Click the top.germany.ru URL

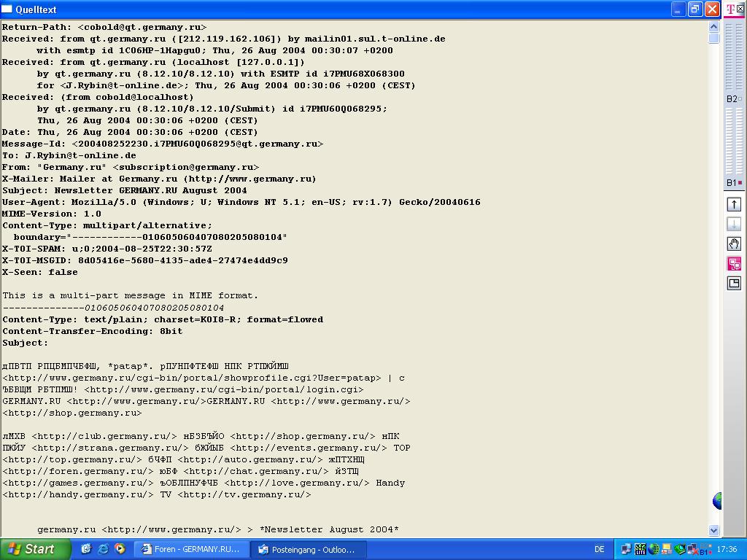click(x=72, y=459)
